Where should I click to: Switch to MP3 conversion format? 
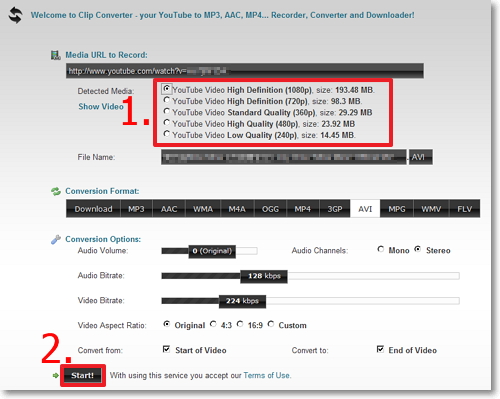point(136,209)
